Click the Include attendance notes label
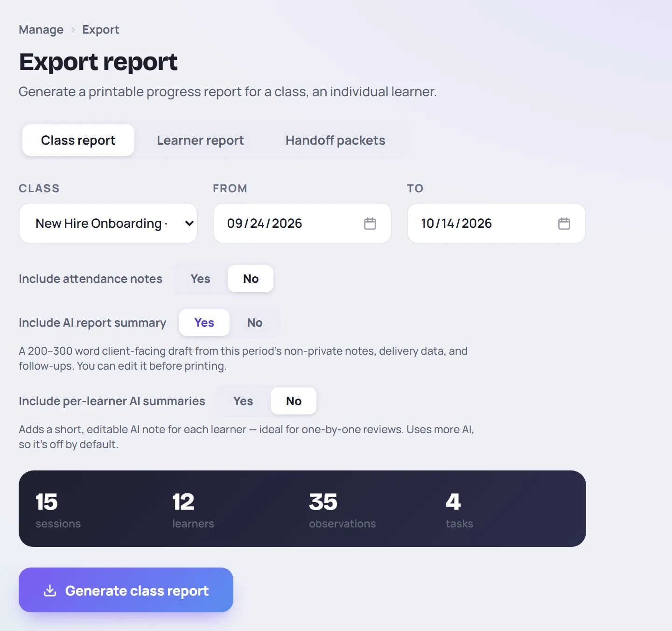Screen dimensions: 672x631 pos(91,279)
